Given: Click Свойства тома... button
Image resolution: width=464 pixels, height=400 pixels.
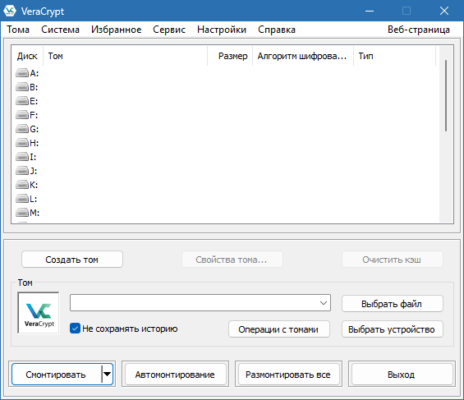Looking at the screenshot, I should click(232, 259).
